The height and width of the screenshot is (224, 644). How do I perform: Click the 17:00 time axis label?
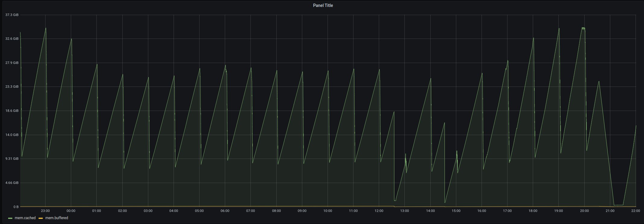point(507,211)
